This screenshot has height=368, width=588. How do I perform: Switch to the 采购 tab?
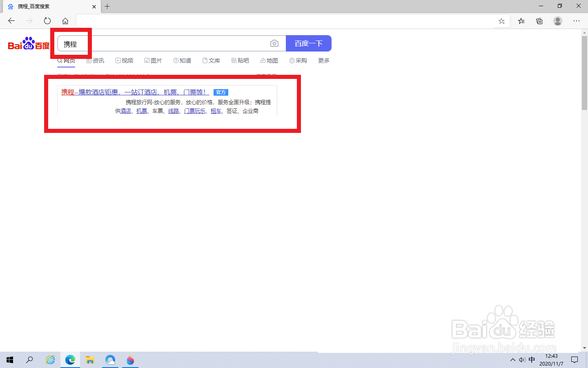point(298,61)
